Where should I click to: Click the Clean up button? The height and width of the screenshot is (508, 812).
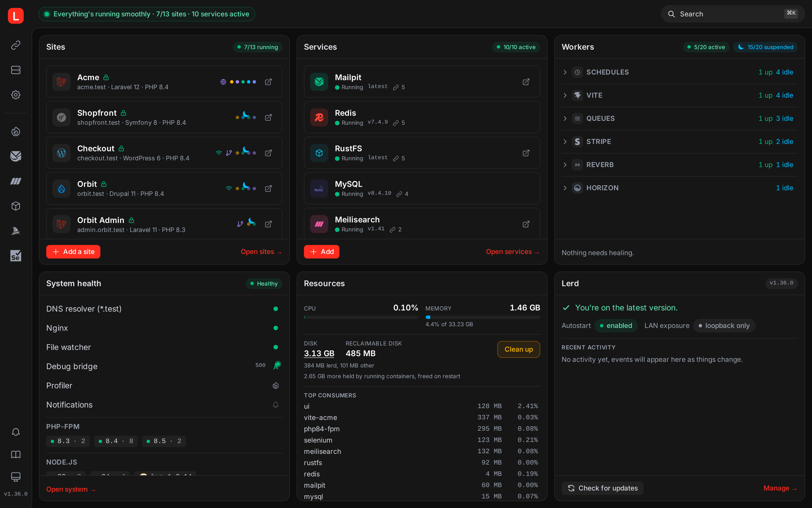[518, 349]
